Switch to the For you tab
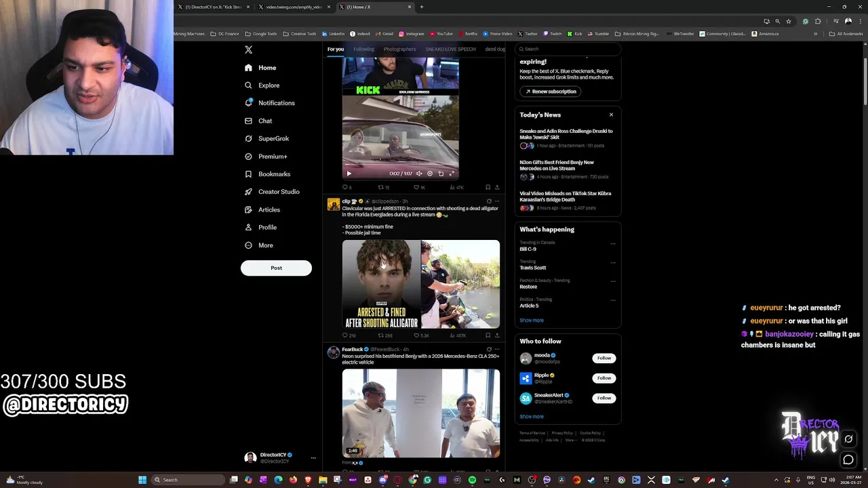 point(336,49)
